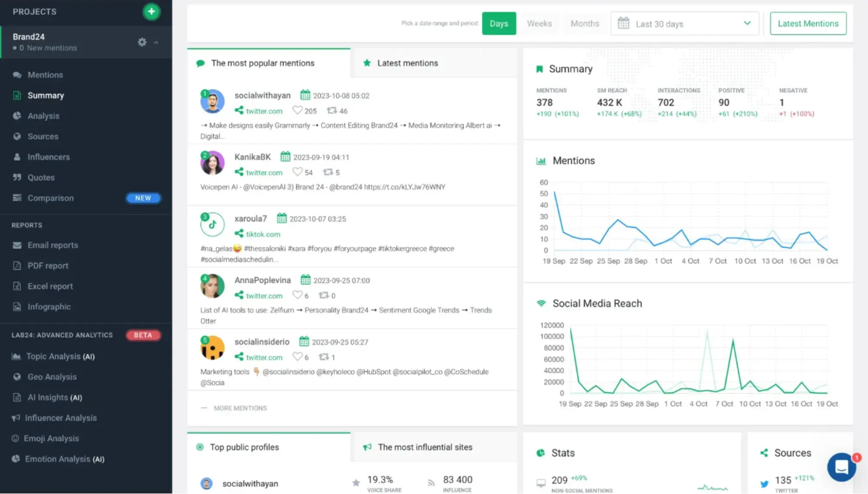Click xaroula7 TikTok avatar icon
868x494 pixels.
point(212,225)
